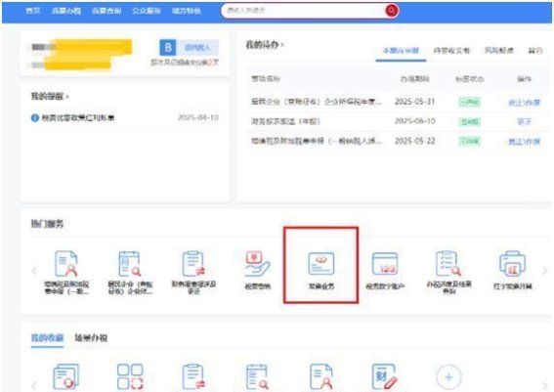
Task: Click the red search icon in search bar
Action: click(x=392, y=11)
